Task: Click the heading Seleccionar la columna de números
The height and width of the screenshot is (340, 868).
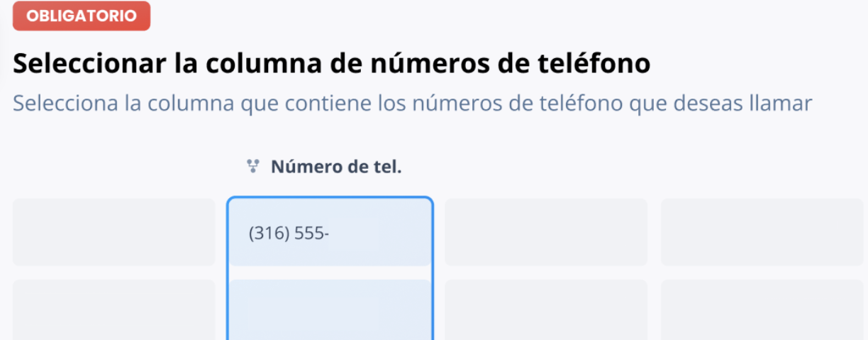Action: [332, 63]
